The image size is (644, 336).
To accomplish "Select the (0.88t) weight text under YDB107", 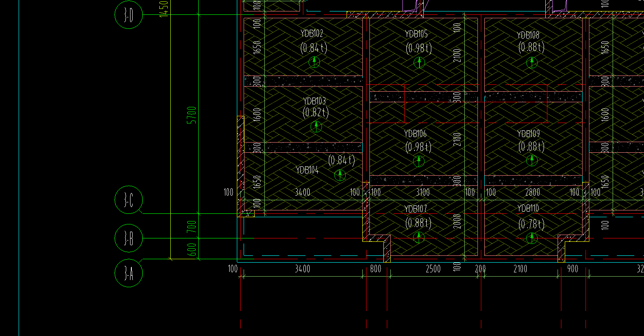I will point(418,223).
